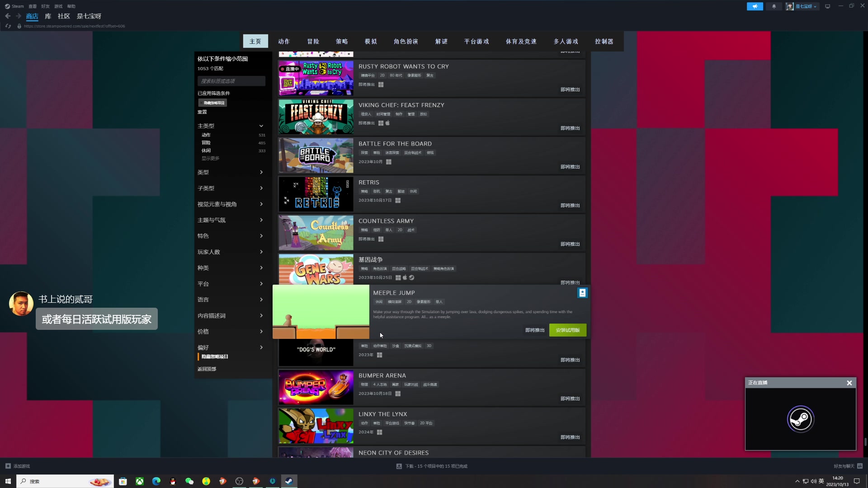Open the Rusty Robot Wants to Cry thumbnail
Image resolution: width=868 pixels, height=488 pixels.
click(x=316, y=78)
